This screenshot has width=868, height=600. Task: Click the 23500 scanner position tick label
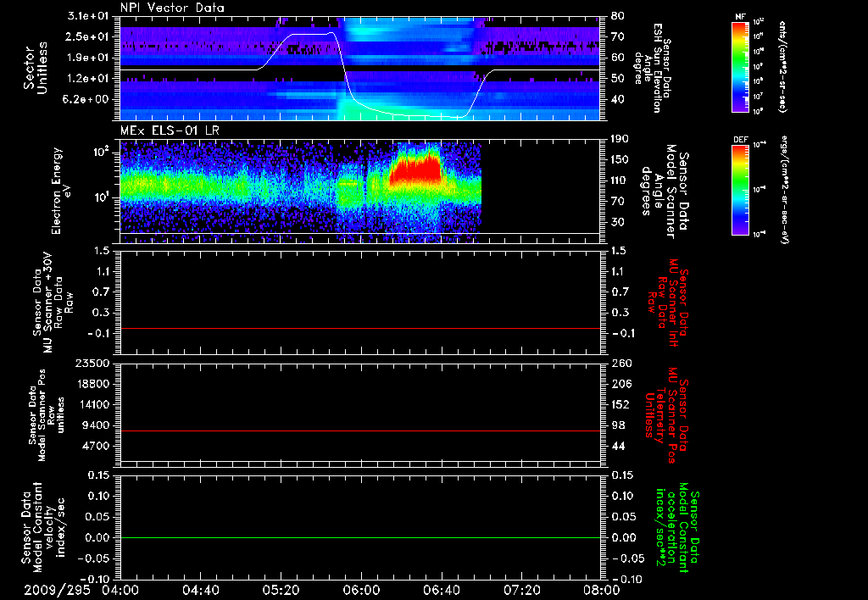tap(92, 364)
